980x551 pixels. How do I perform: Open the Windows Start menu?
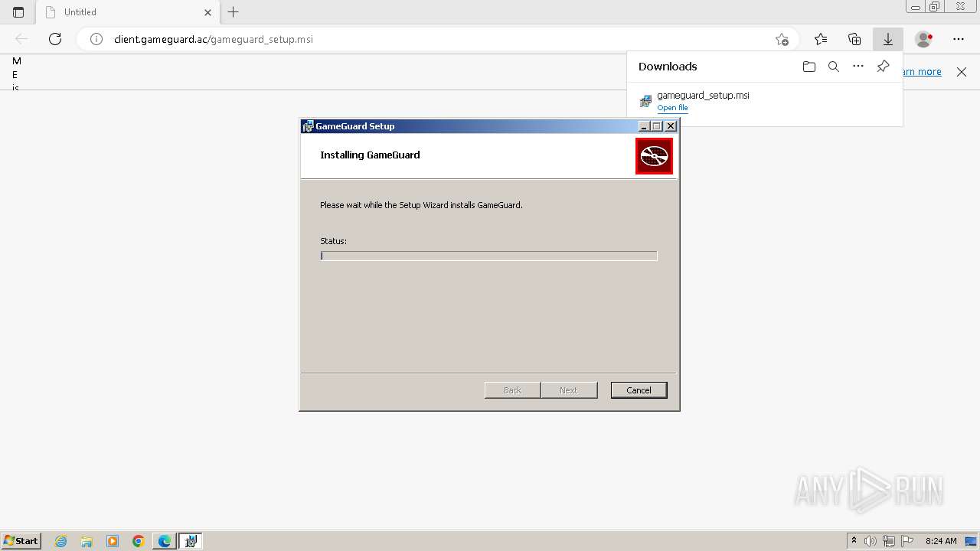click(21, 541)
